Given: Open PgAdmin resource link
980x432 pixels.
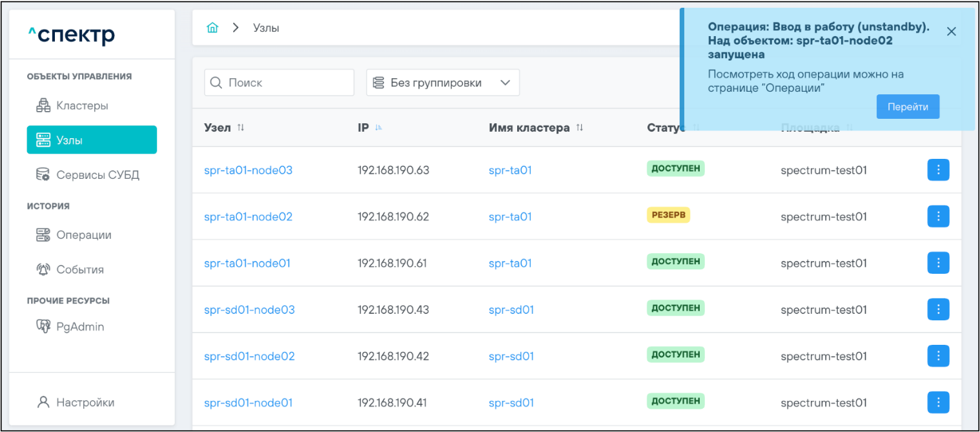Looking at the screenshot, I should coord(79,327).
